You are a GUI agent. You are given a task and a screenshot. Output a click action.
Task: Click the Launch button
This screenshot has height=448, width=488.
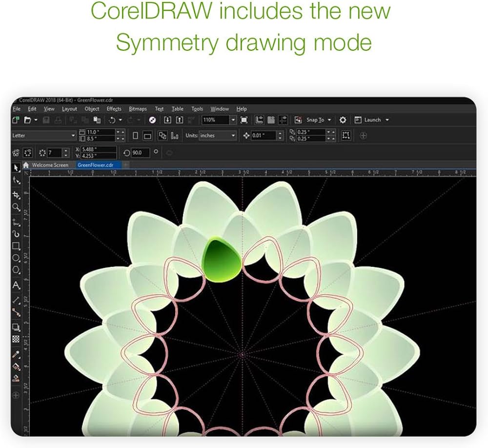tap(368, 120)
